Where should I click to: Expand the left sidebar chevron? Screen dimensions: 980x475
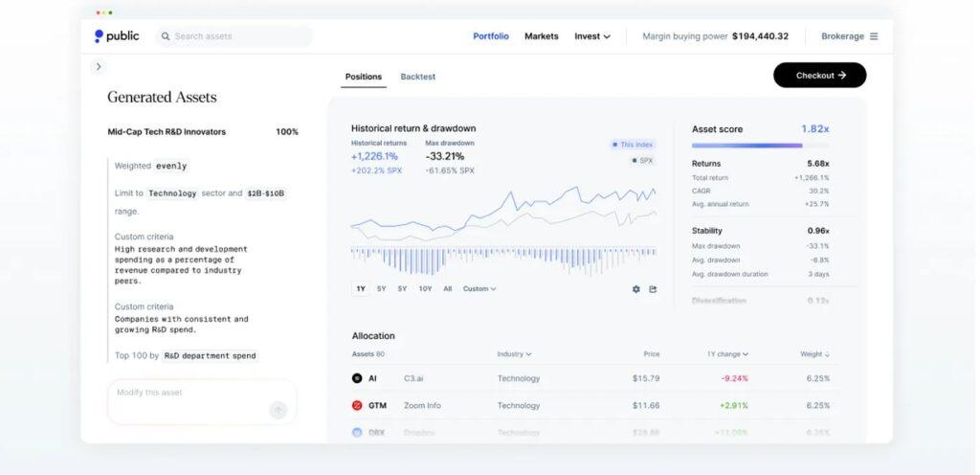click(x=99, y=67)
